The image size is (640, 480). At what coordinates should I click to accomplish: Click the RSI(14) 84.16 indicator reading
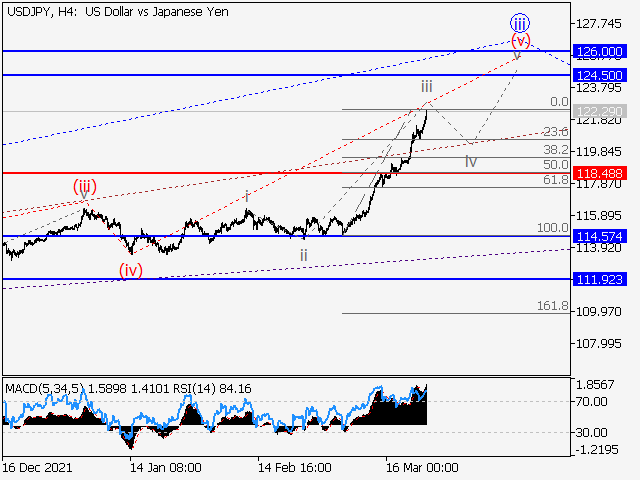[x=212, y=389]
